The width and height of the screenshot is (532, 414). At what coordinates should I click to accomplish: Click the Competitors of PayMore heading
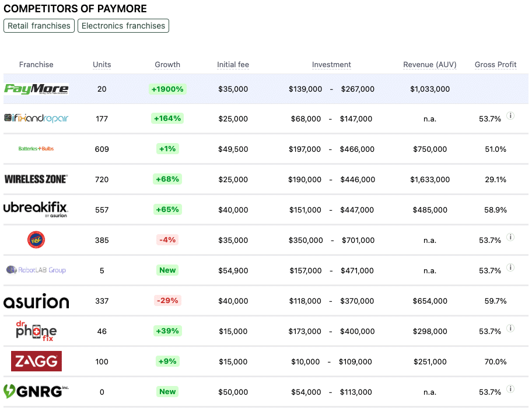pyautogui.click(x=75, y=9)
